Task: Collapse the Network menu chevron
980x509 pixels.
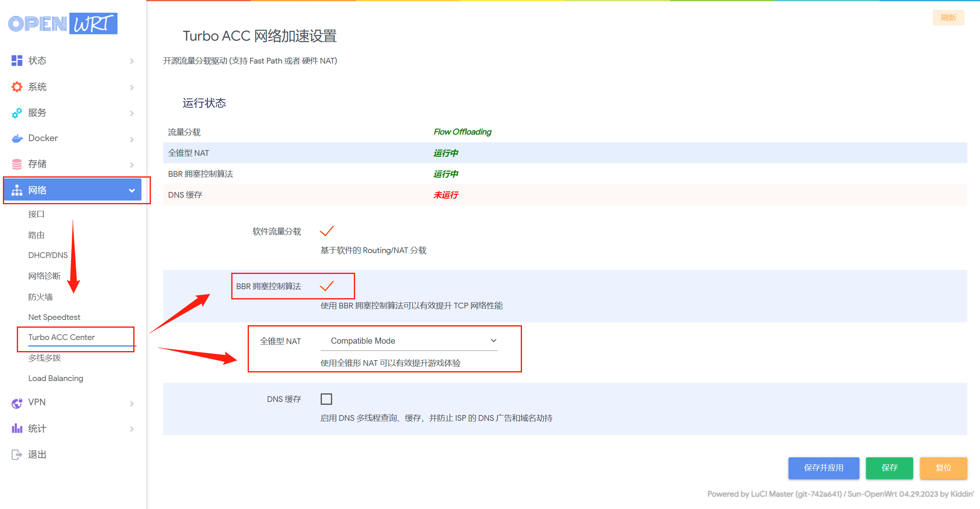Action: [132, 190]
